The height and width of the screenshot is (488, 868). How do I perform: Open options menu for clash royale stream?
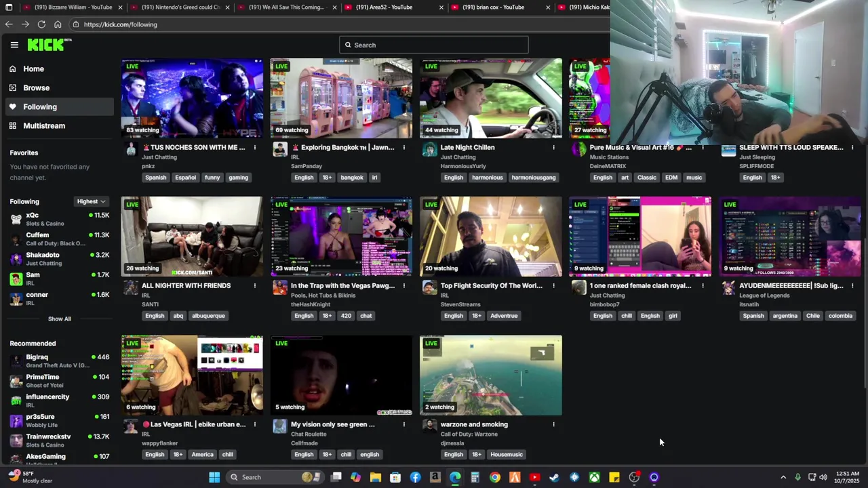point(703,285)
